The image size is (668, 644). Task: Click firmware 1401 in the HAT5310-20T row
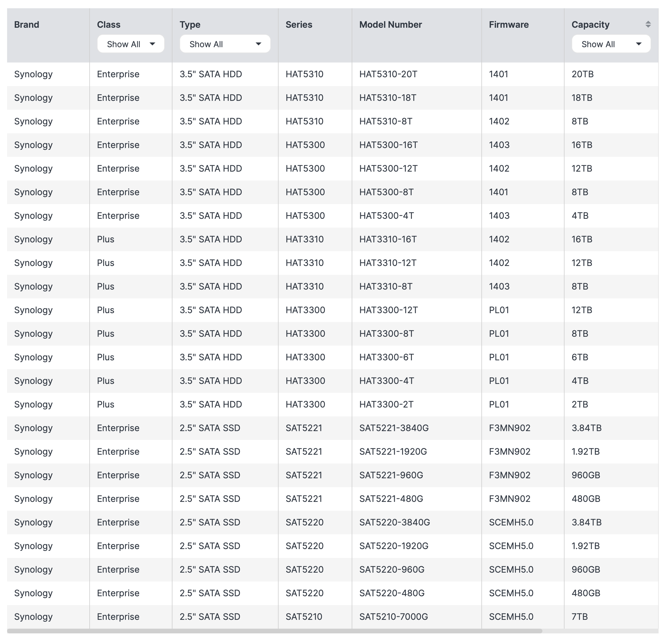[x=498, y=74]
